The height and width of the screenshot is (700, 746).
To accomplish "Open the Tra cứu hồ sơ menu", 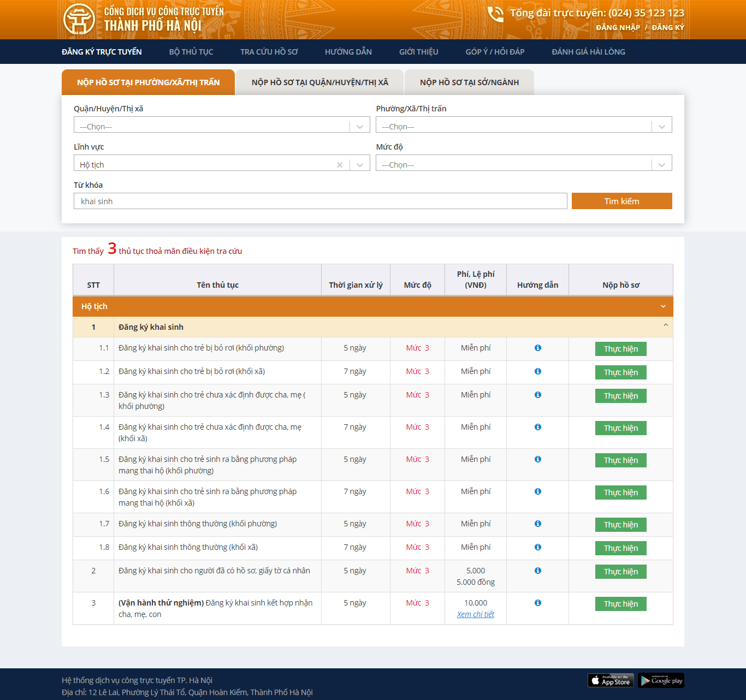I will coord(269,52).
